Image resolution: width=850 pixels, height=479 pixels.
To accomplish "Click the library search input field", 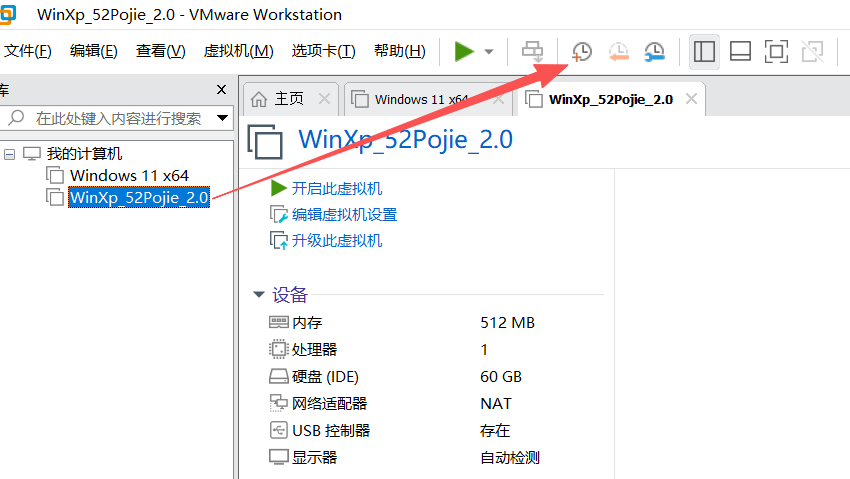I will (x=118, y=118).
